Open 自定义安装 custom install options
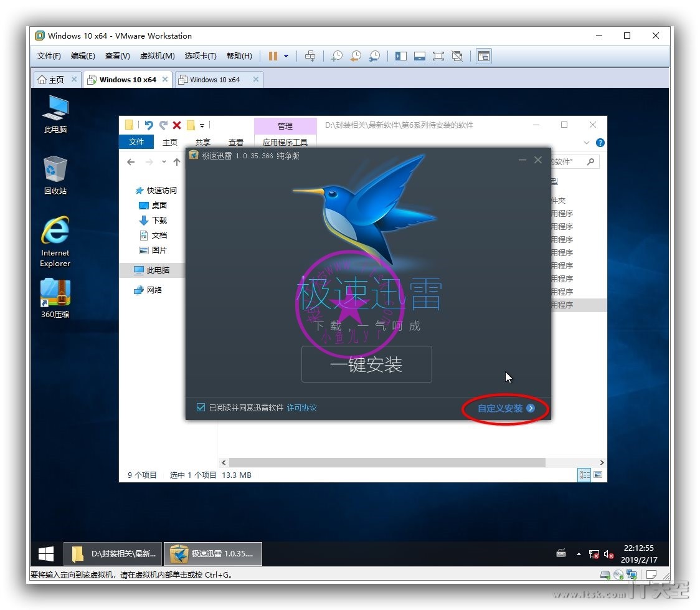Screen dimensions: 700x610 click(506, 408)
